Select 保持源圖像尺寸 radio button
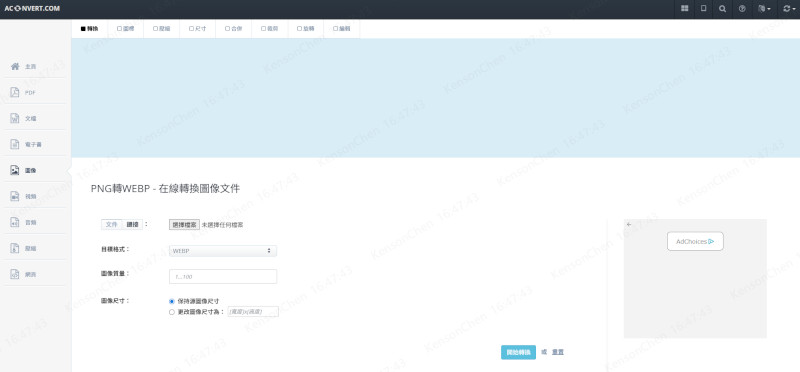This screenshot has width=800, height=372. click(172, 302)
